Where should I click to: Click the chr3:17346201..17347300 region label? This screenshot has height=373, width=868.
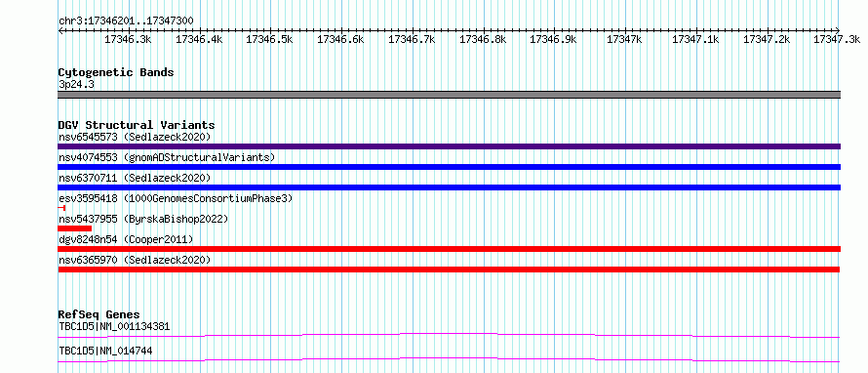pyautogui.click(x=126, y=21)
